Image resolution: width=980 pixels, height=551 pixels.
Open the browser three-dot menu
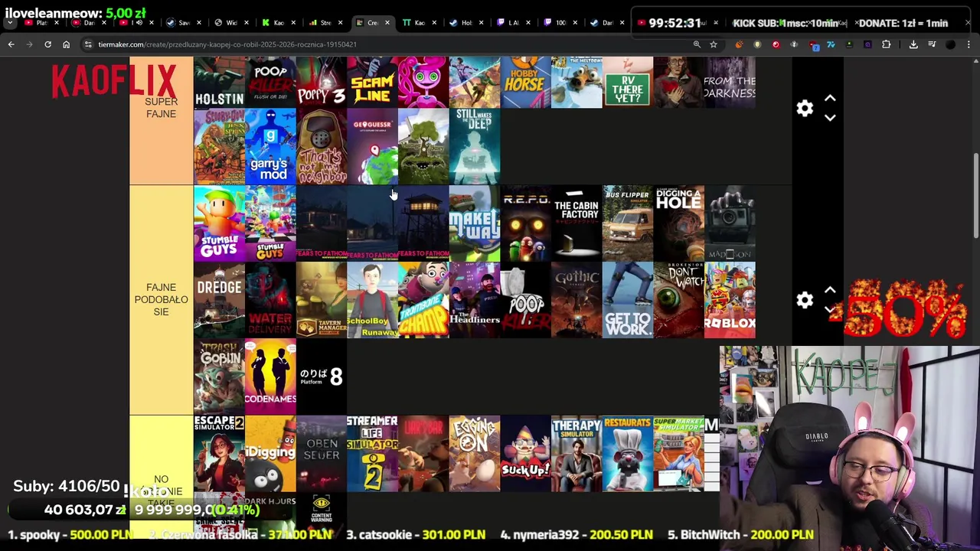point(969,44)
